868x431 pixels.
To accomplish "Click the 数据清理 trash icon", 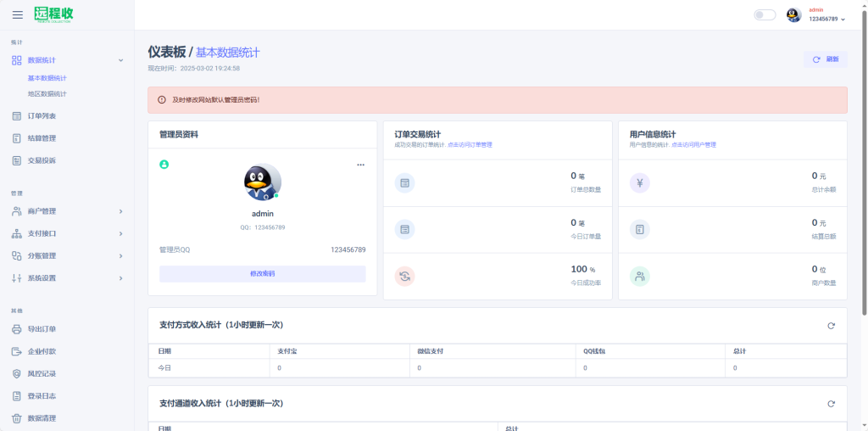I will (x=17, y=418).
